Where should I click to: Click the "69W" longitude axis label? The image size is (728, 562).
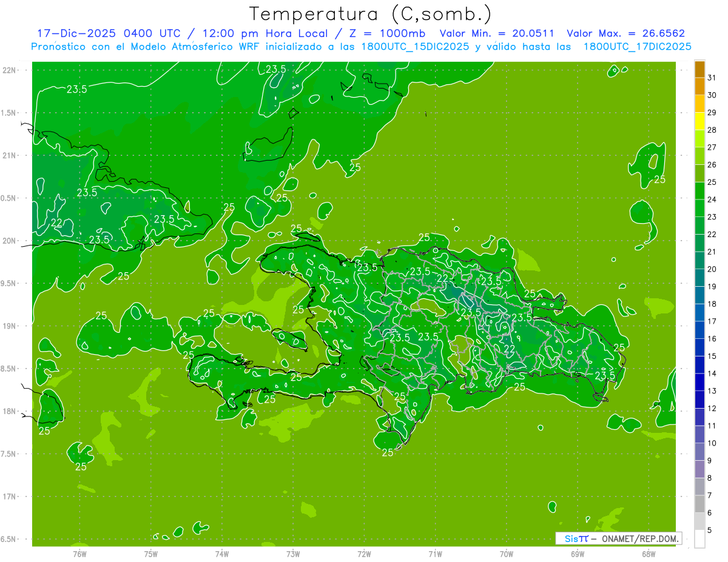point(578,554)
